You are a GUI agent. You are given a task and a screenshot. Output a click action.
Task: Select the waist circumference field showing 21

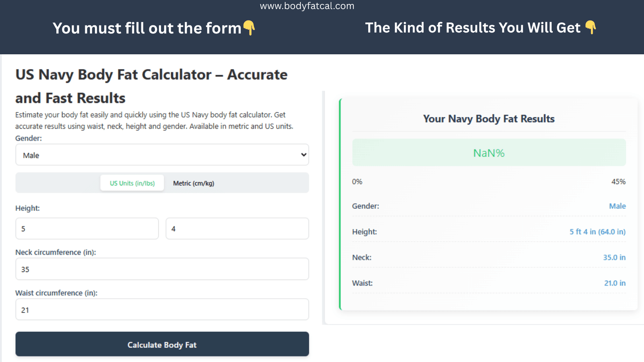point(162,310)
